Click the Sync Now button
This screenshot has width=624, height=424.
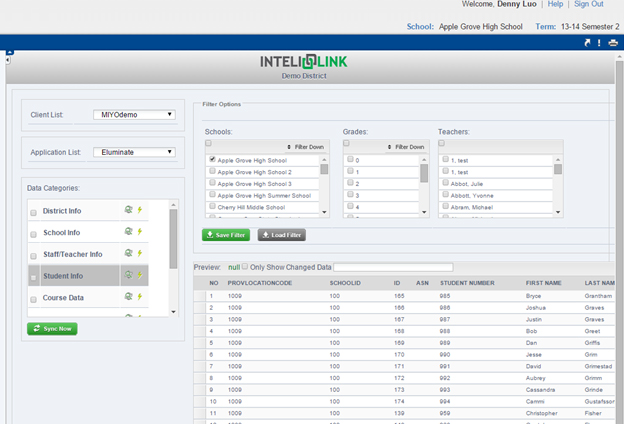(52, 328)
